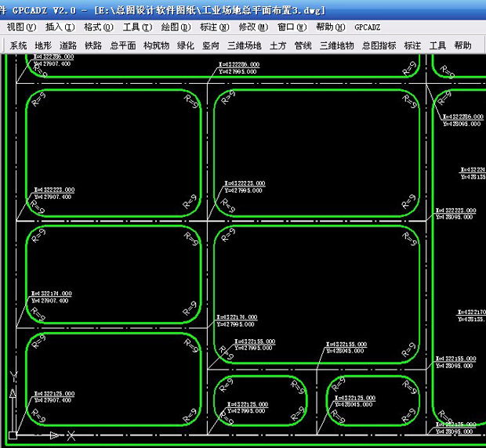The image size is (486, 448).
Task: Expand the 构筑物 menu
Action: (x=156, y=45)
